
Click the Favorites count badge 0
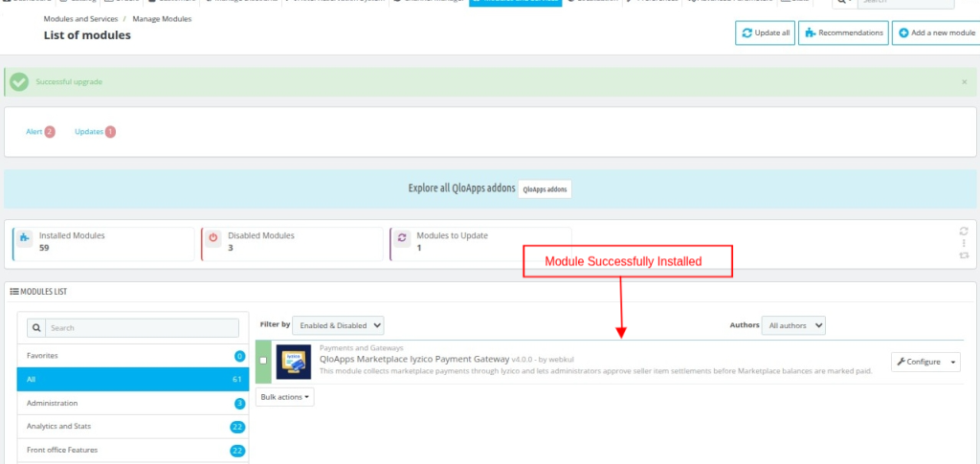(x=239, y=357)
